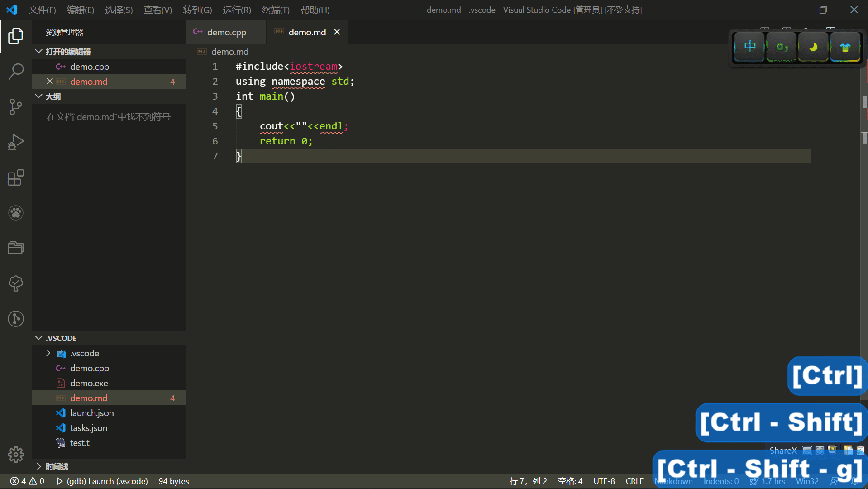Open the 运行(R) menu
This screenshot has height=489, width=868.
[236, 10]
